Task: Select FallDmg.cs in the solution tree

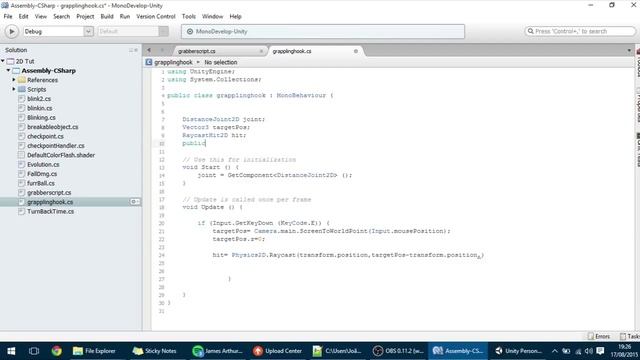Action: (42, 174)
